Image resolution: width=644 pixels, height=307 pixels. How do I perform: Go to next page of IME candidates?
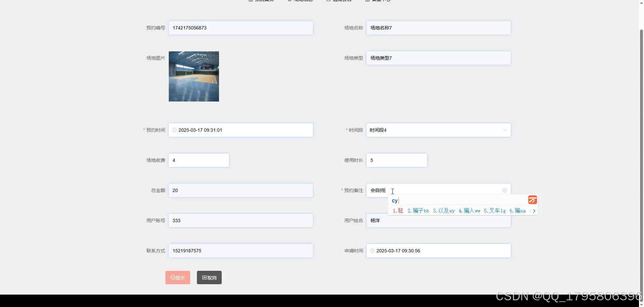coord(534,211)
